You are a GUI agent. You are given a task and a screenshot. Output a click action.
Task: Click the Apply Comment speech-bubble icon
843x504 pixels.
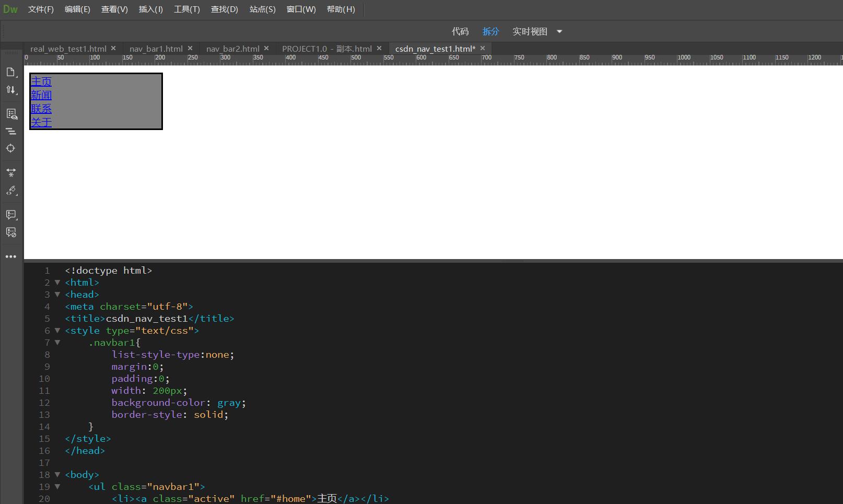(11, 215)
